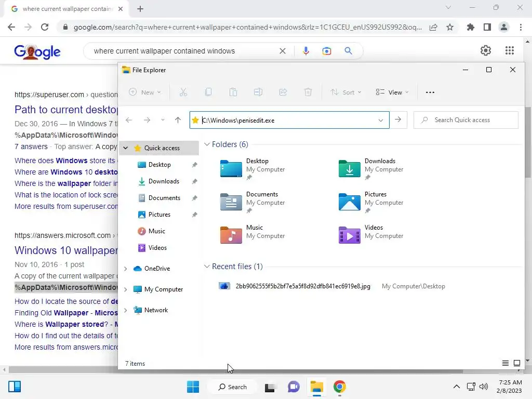
Task: Expand the OneDrive tree node
Action: point(126,269)
